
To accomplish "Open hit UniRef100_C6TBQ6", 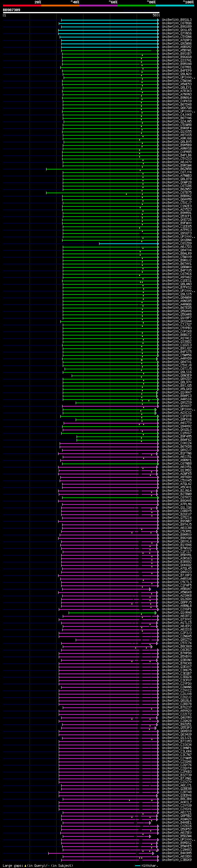I will (x=177, y=23).
